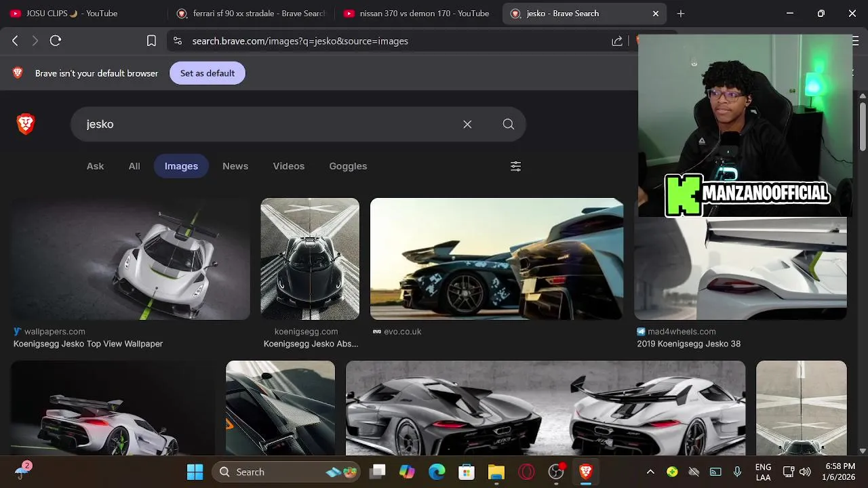Click the page vertical scrollbar thumb
Viewport: 868px width, 488px height.
[x=863, y=127]
